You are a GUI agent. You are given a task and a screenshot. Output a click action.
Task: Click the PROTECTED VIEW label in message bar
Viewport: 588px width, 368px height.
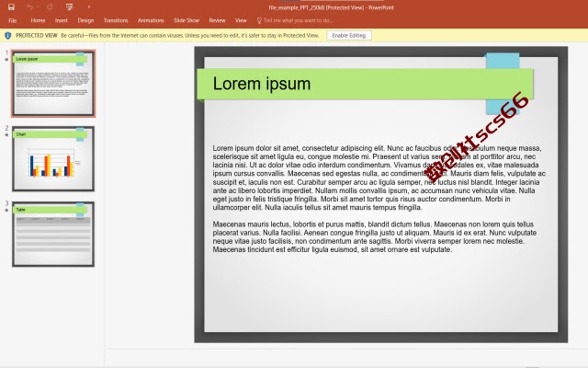click(x=37, y=36)
